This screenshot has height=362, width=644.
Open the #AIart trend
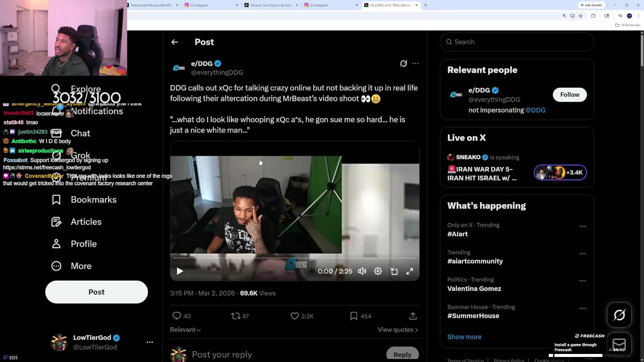[457, 234]
